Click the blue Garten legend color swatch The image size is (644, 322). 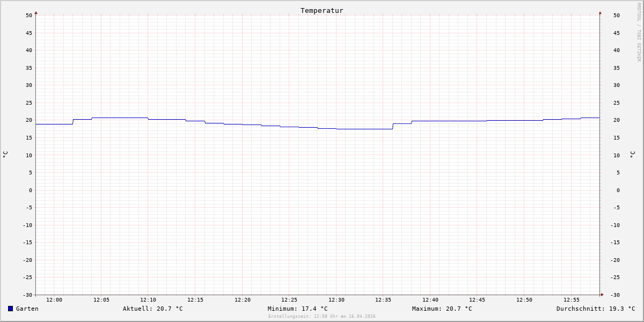[x=10, y=309]
